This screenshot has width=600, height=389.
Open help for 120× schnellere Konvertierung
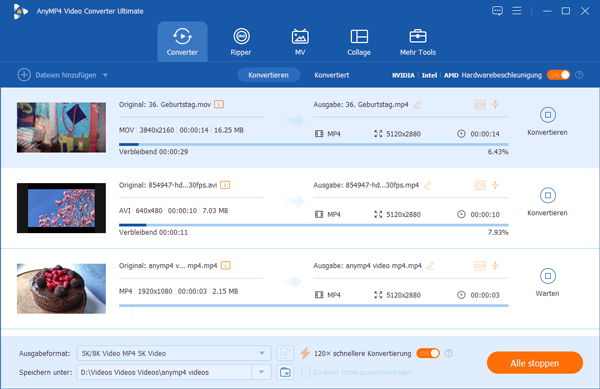(x=449, y=353)
